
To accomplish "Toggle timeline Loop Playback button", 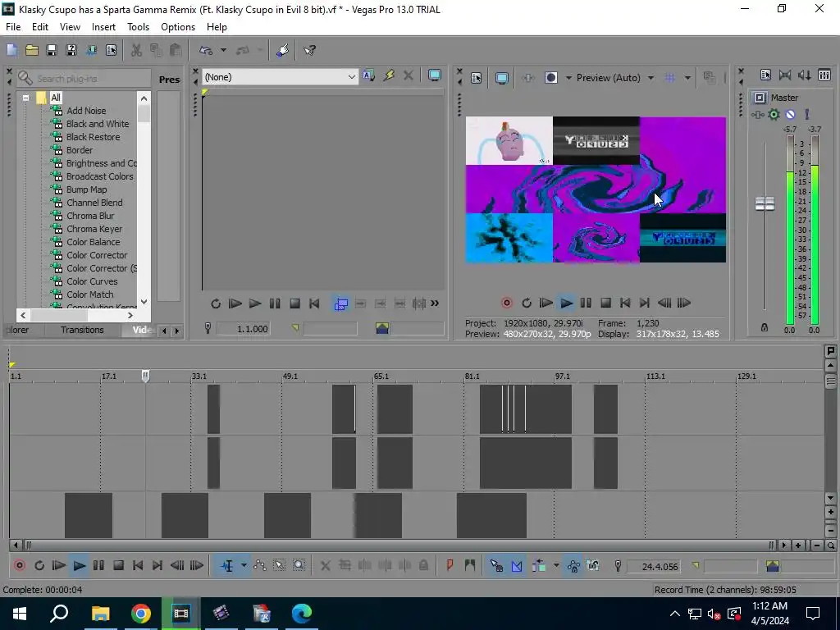I will 39,566.
